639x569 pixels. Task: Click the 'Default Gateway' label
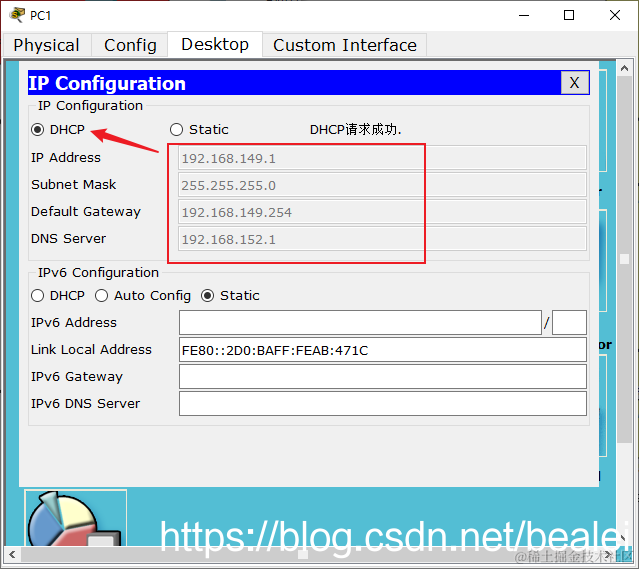[86, 212]
